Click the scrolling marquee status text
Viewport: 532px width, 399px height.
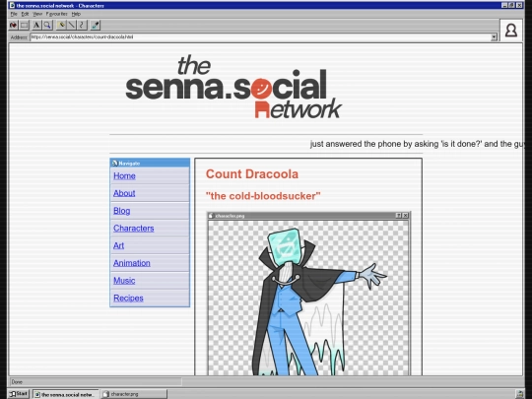[417, 144]
